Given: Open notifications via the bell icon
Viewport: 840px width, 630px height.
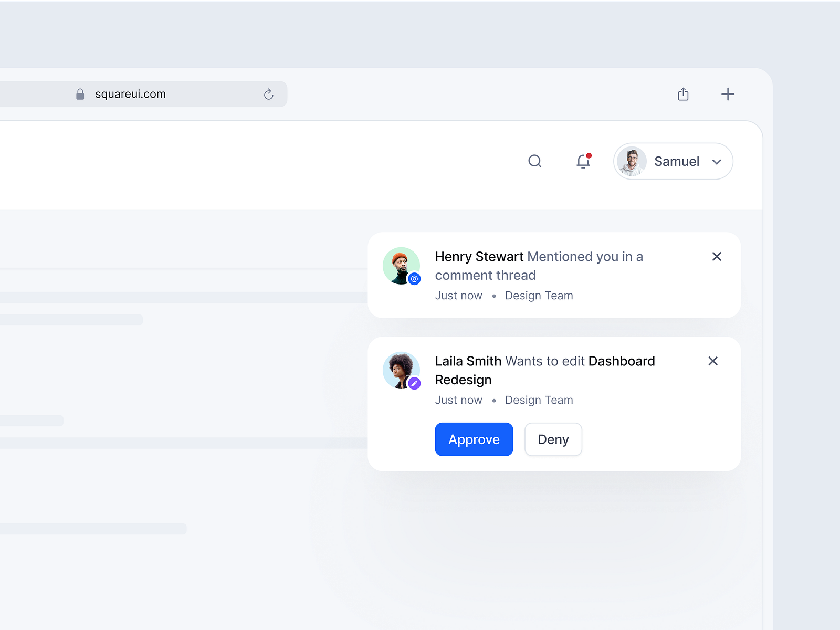Looking at the screenshot, I should click(x=583, y=162).
